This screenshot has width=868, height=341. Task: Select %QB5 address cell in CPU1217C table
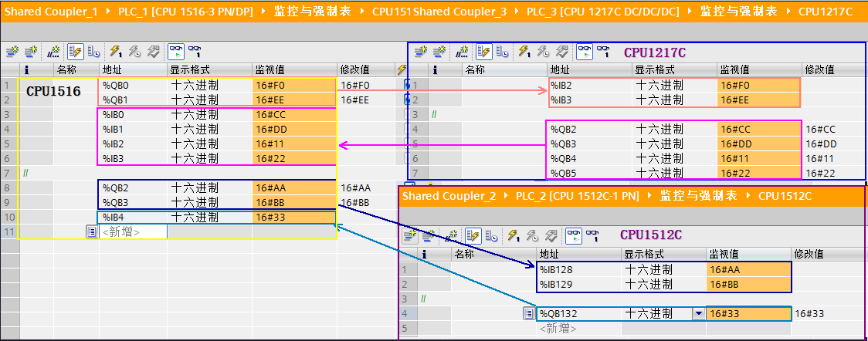[590, 173]
